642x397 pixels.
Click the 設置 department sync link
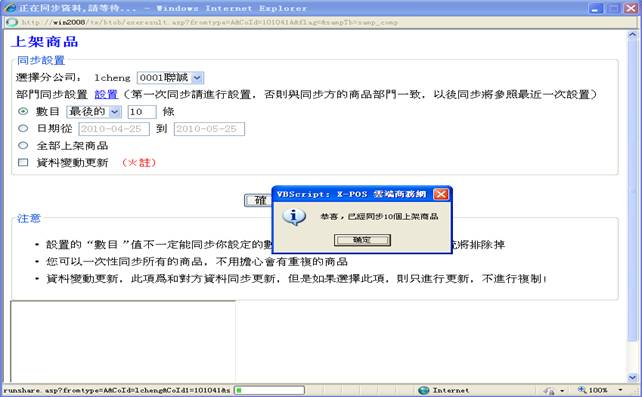[106, 94]
